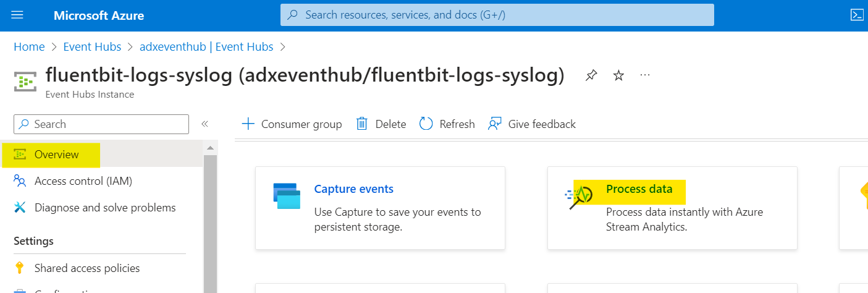
Task: Click the Stream Analytics Process data icon
Action: [578, 197]
